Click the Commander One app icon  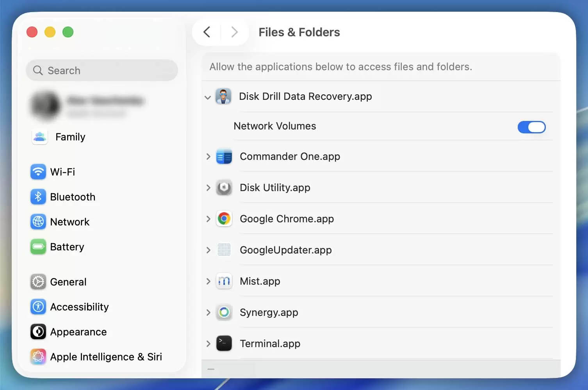(x=224, y=156)
